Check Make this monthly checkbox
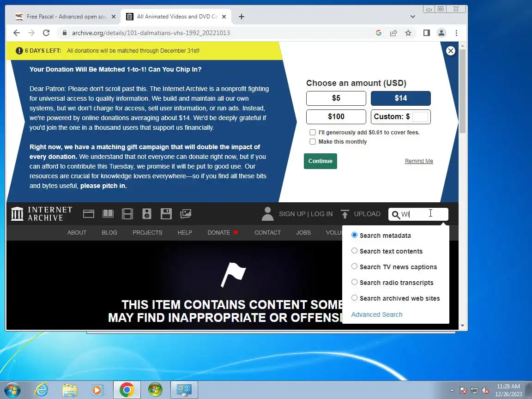The image size is (532, 399). pos(313,141)
